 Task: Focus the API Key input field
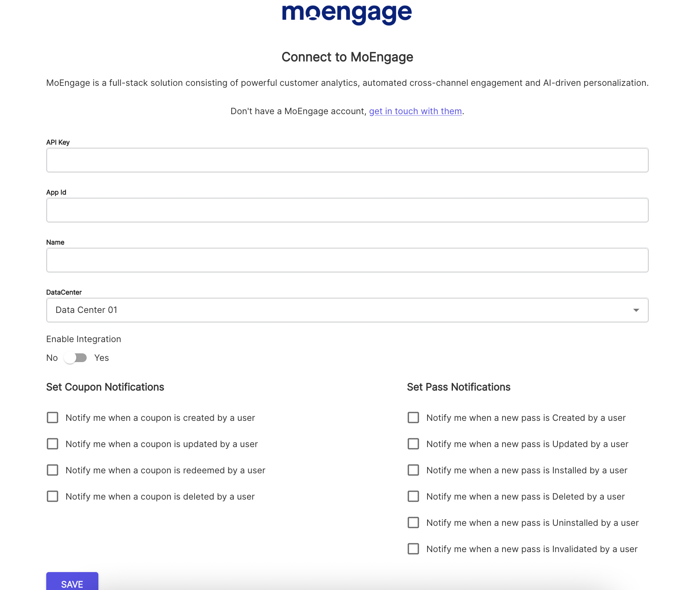pyautogui.click(x=347, y=160)
